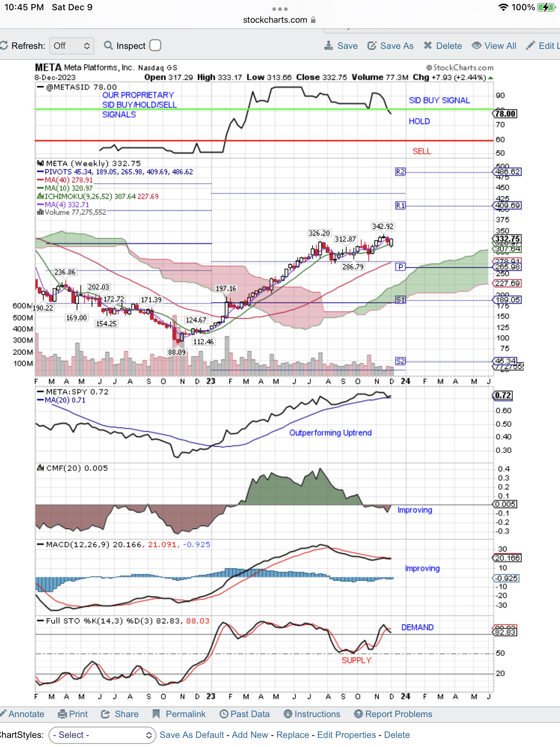The height and width of the screenshot is (747, 560).
Task: Click the SUPPLY annotation text
Action: pos(356,660)
